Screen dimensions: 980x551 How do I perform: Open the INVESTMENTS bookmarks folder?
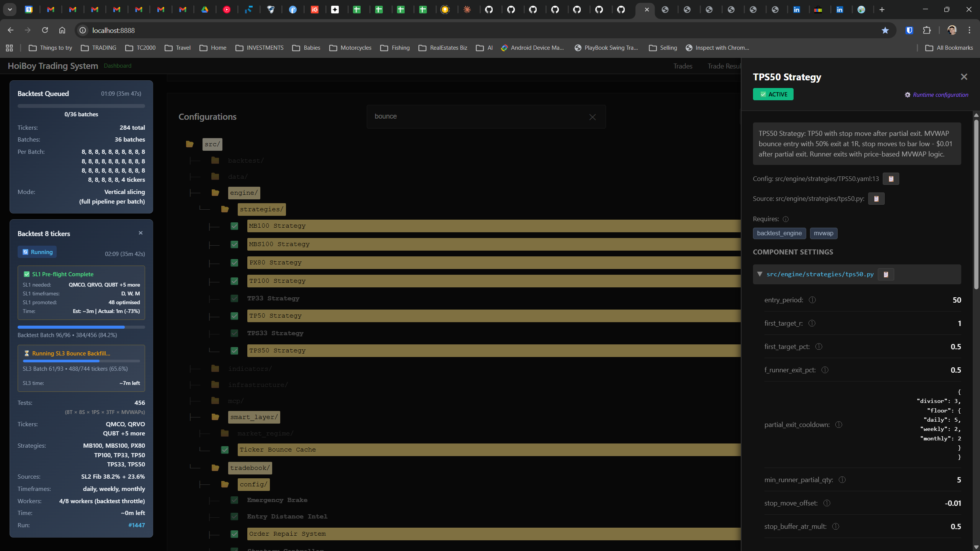[x=260, y=48]
